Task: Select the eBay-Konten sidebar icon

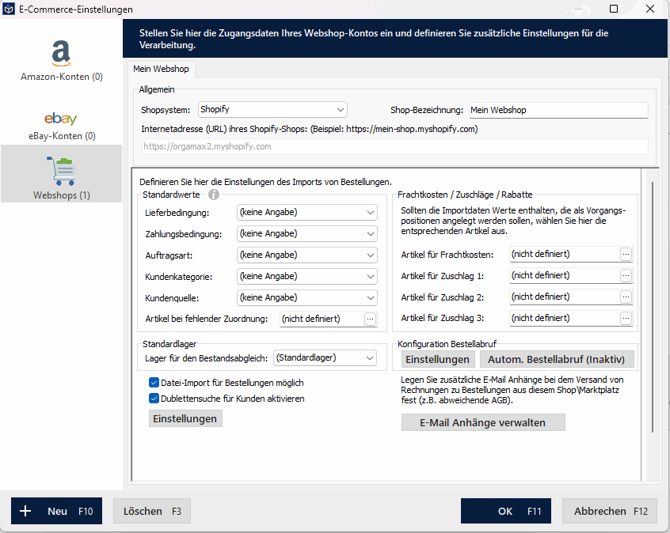Action: pos(61,119)
